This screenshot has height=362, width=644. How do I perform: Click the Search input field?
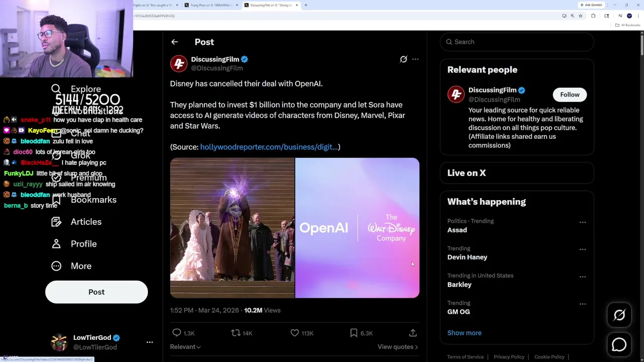coord(518,42)
